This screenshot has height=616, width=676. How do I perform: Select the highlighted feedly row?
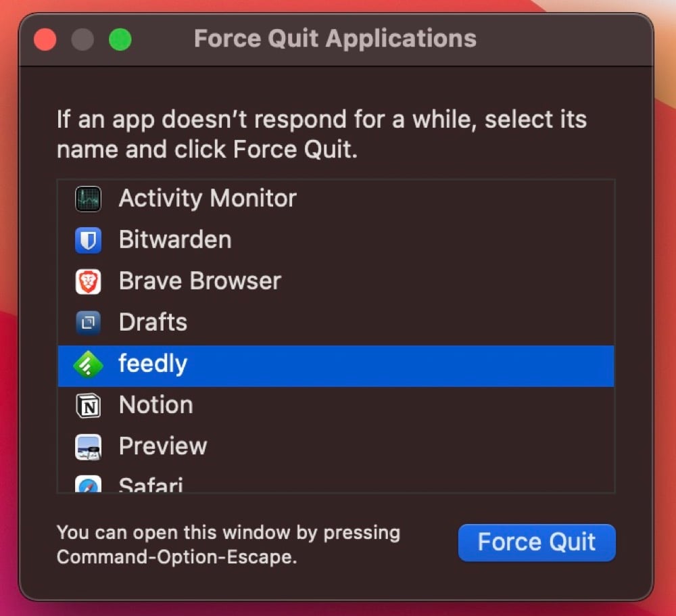336,366
